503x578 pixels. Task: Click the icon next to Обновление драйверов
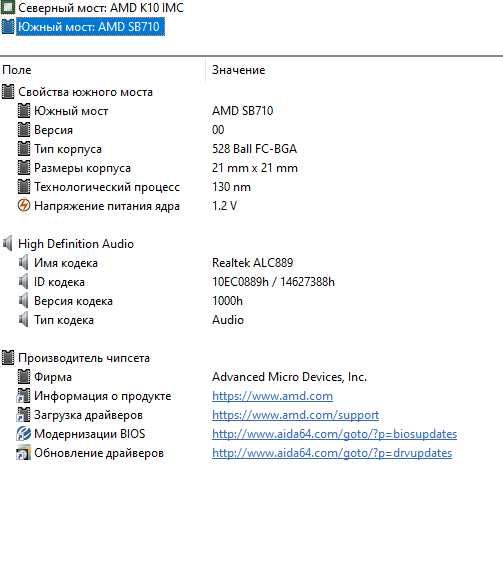24,453
